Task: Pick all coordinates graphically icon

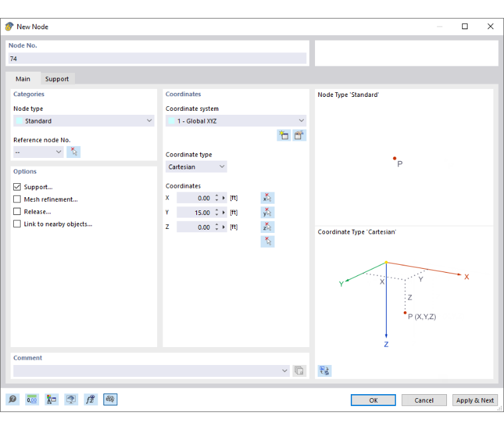Action: (267, 242)
